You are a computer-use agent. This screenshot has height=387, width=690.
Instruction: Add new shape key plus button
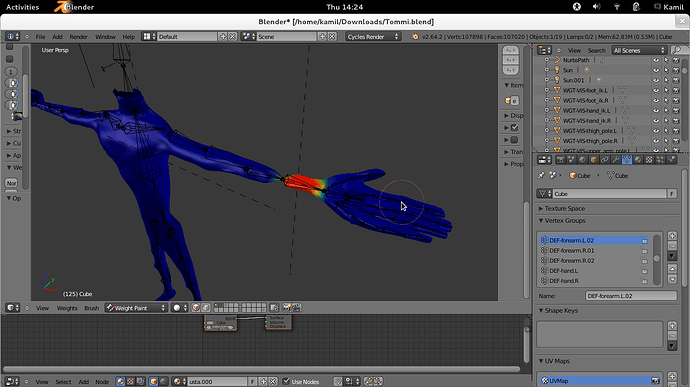(672, 326)
